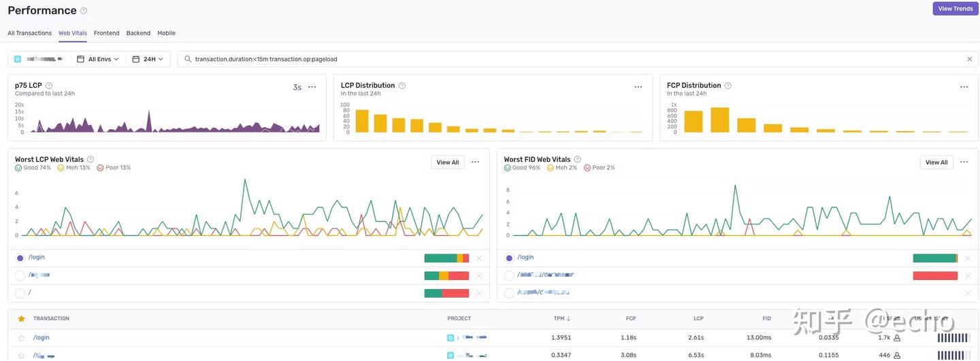Click View All in Worst FID Web Vitals
This screenshot has width=980, height=361.
[x=936, y=162]
